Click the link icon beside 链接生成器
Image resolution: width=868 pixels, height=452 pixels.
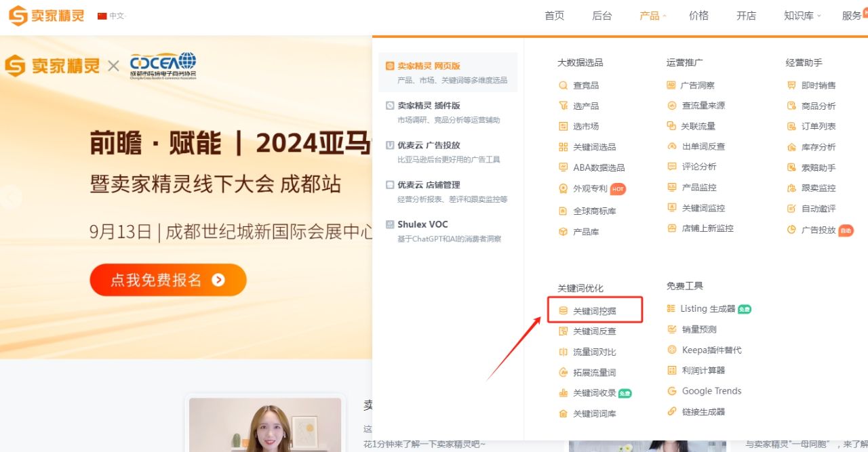click(672, 411)
